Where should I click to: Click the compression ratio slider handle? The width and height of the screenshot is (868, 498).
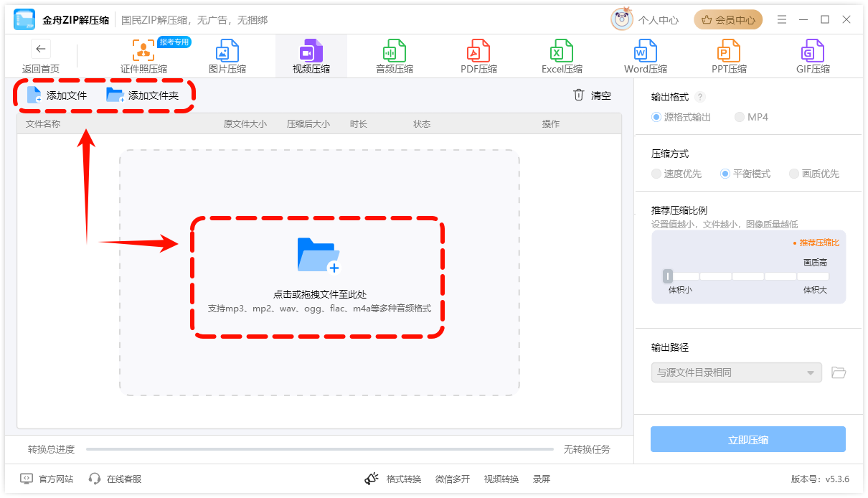pyautogui.click(x=668, y=276)
